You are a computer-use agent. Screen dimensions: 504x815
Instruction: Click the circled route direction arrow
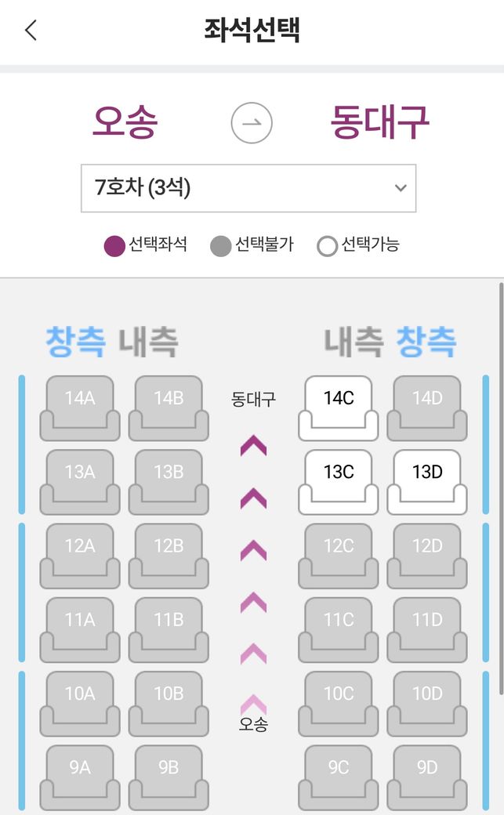[x=252, y=123]
